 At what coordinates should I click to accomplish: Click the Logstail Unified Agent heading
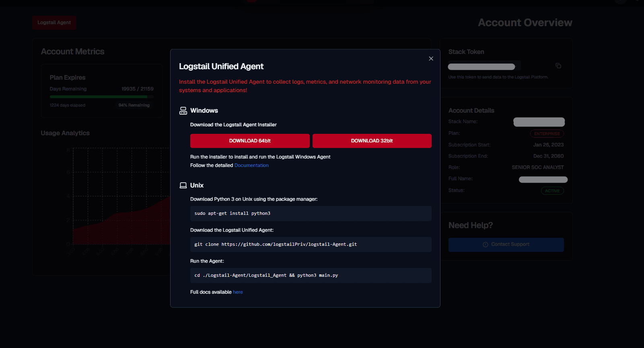tap(221, 66)
